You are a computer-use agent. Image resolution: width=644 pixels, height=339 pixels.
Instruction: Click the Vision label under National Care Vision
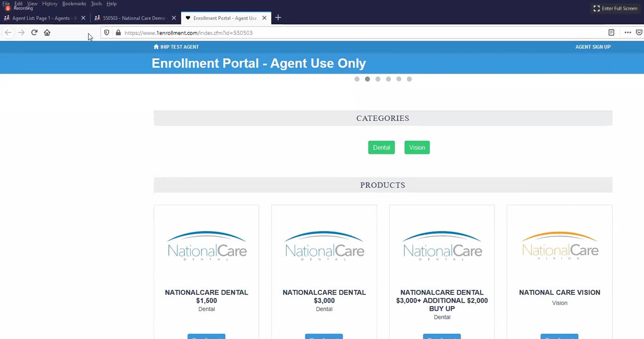[560, 303]
